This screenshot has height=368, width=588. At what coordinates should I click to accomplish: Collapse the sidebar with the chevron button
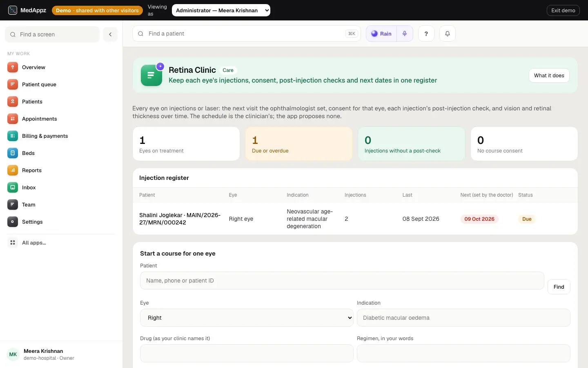110,34
